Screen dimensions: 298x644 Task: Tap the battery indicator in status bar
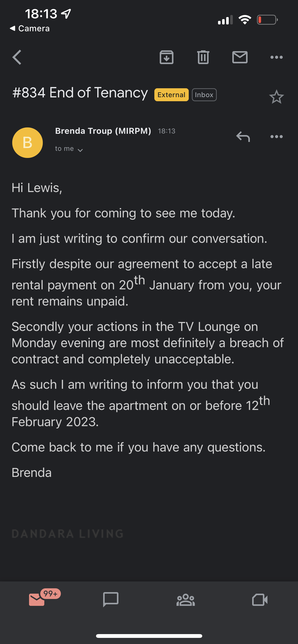(267, 20)
